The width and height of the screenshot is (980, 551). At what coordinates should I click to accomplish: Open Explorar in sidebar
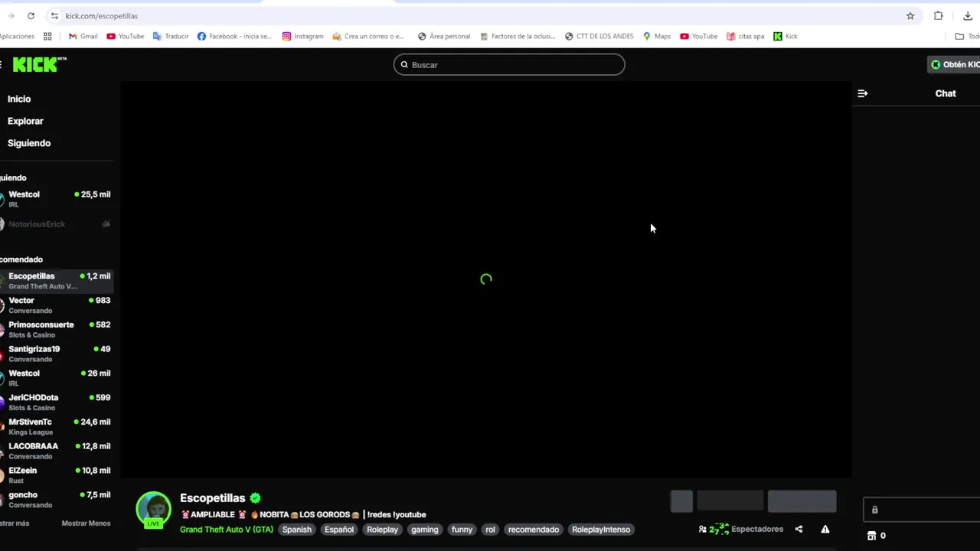pos(25,121)
